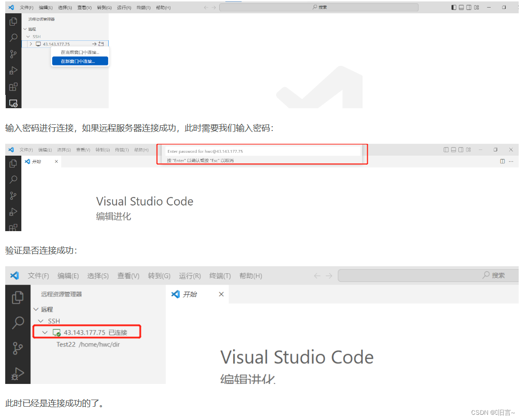Open 选择(S) menu in bottom screenshot
The image size is (522, 420).
point(98,276)
